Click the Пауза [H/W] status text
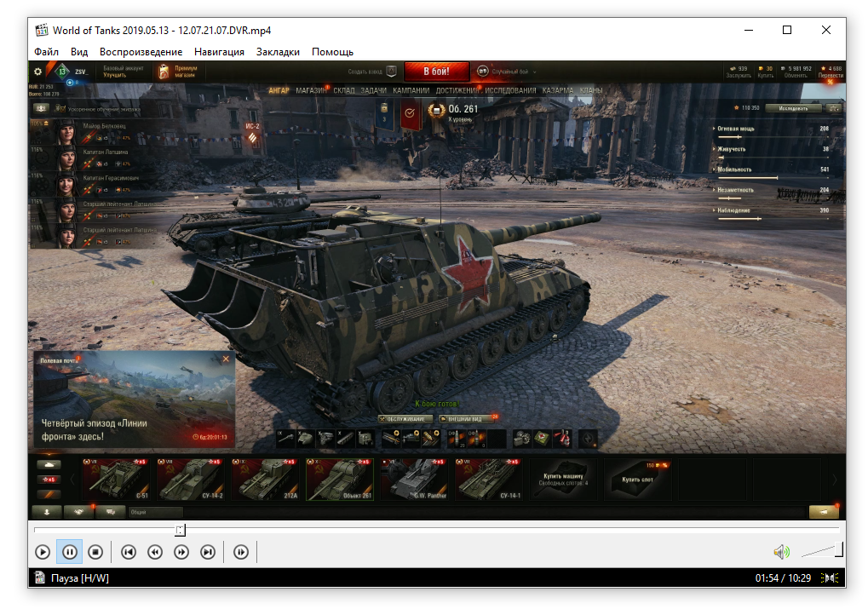This screenshot has height=609, width=868. tap(80, 578)
